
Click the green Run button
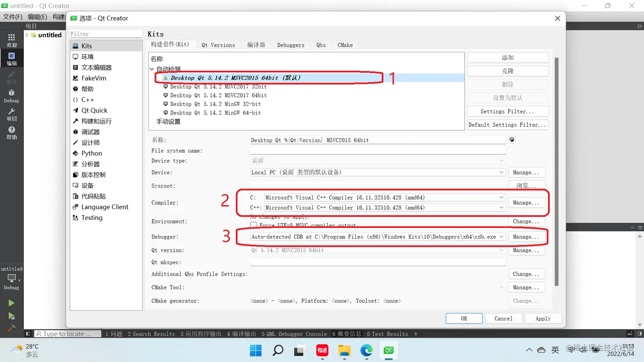(x=11, y=303)
